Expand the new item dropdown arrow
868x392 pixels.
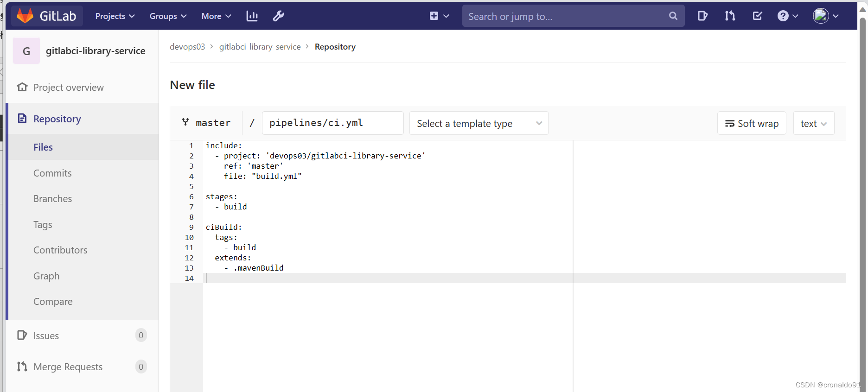click(446, 16)
